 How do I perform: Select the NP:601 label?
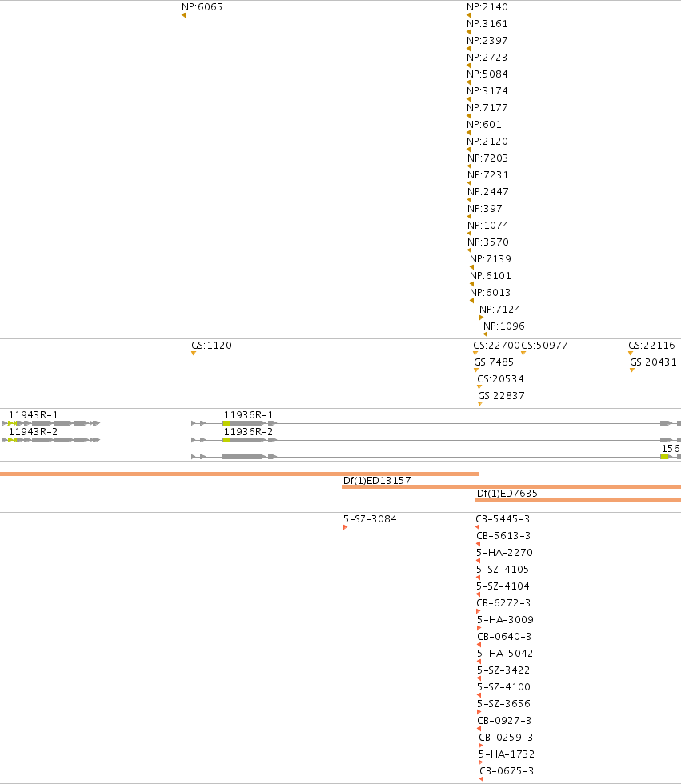pyautogui.click(x=484, y=125)
